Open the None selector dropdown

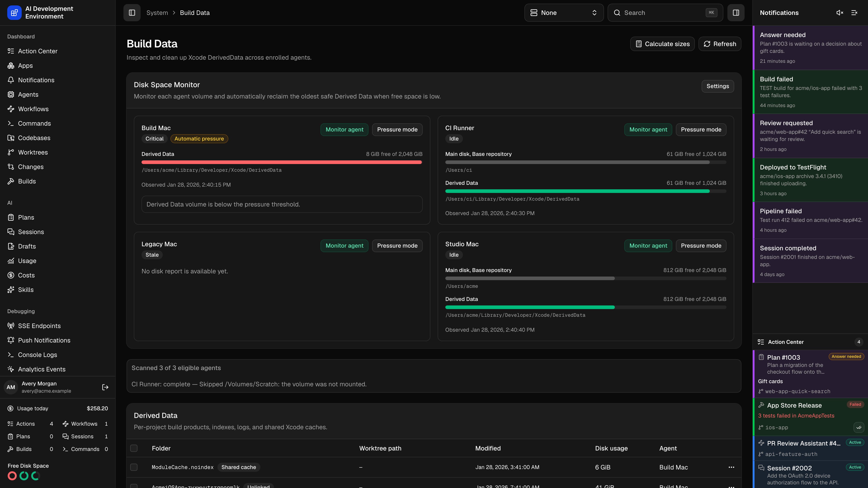click(x=564, y=13)
